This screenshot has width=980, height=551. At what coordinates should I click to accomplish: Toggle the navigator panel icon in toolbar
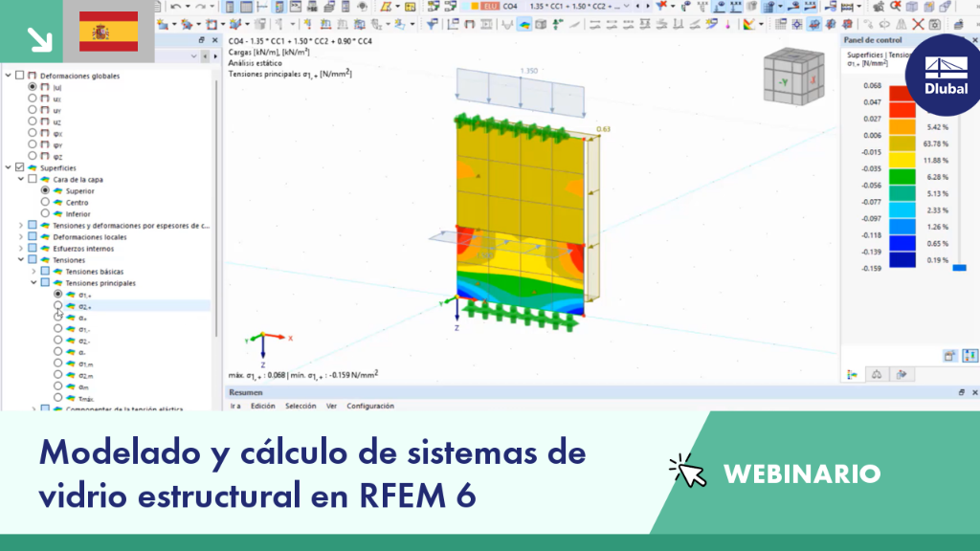tap(230, 7)
